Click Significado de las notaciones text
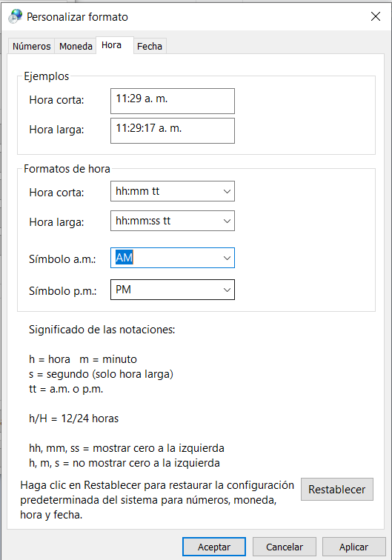The height and width of the screenshot is (560, 392). click(102, 330)
